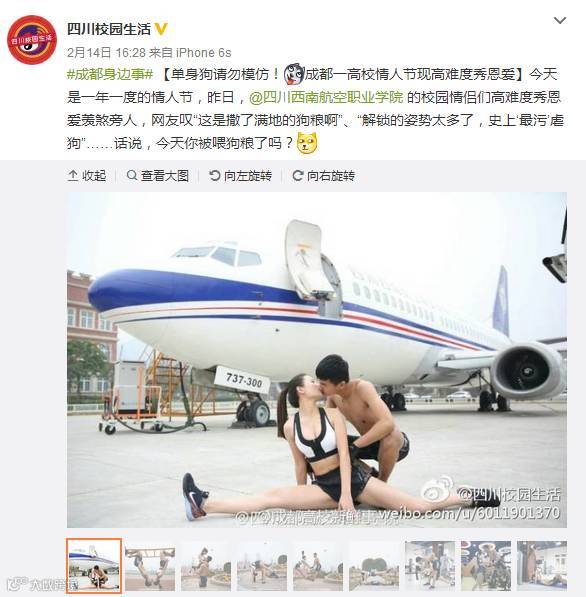This screenshot has height=597, width=586.
Task: Rotate the image right with 向右旋转
Action: point(323,176)
